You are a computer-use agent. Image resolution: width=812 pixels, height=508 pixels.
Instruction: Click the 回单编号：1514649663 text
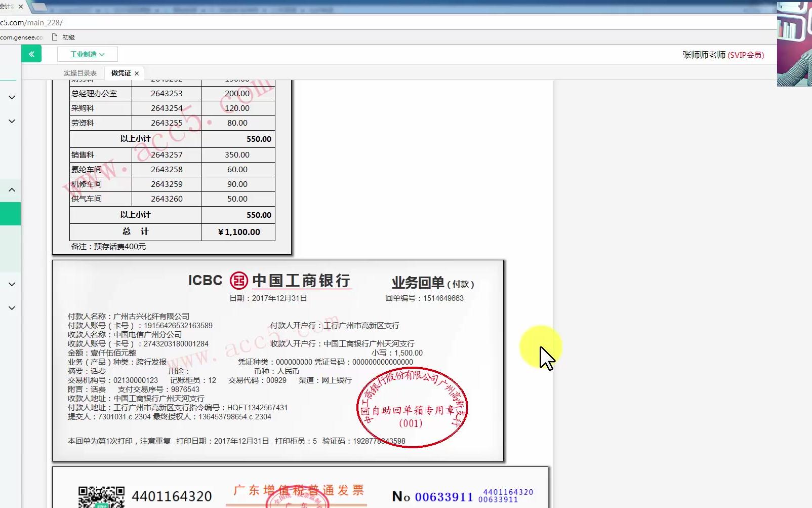click(x=424, y=298)
